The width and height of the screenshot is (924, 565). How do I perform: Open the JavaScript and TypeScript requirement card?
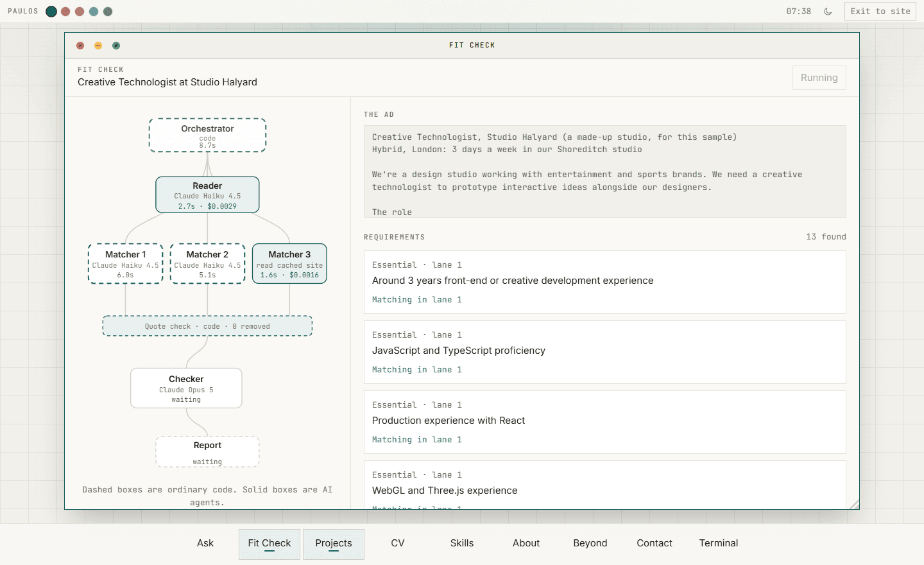click(x=604, y=352)
